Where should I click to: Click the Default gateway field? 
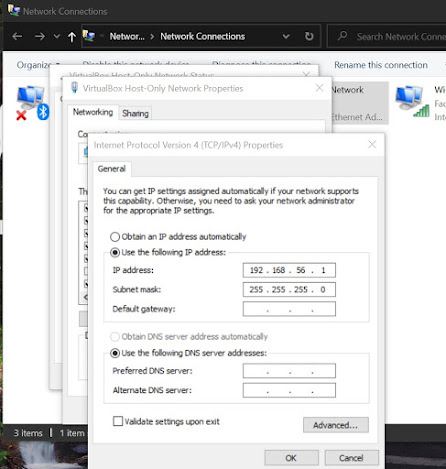289,309
